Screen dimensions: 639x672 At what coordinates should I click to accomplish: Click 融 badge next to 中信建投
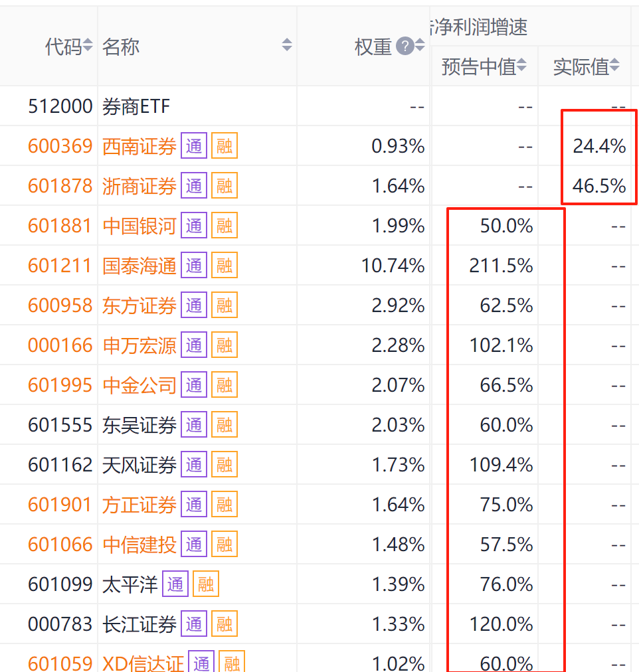[x=225, y=545]
